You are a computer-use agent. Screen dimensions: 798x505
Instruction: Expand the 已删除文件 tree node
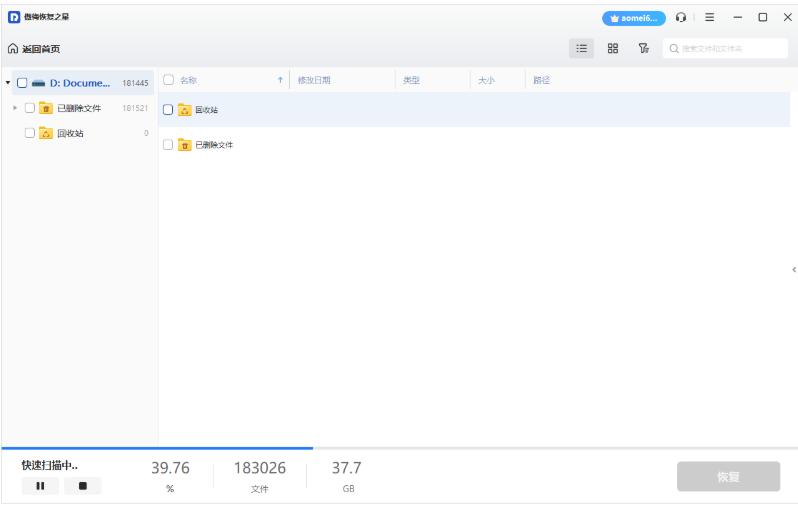pyautogui.click(x=15, y=108)
